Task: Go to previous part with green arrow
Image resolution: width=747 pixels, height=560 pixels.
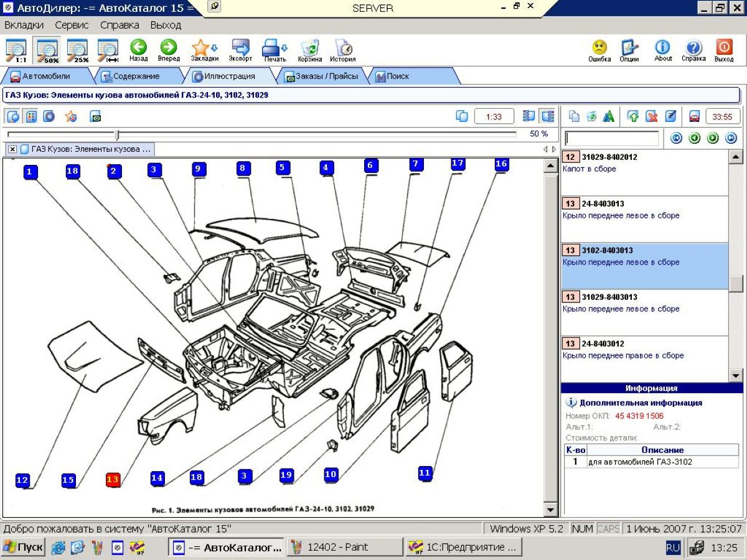Action: [x=695, y=138]
